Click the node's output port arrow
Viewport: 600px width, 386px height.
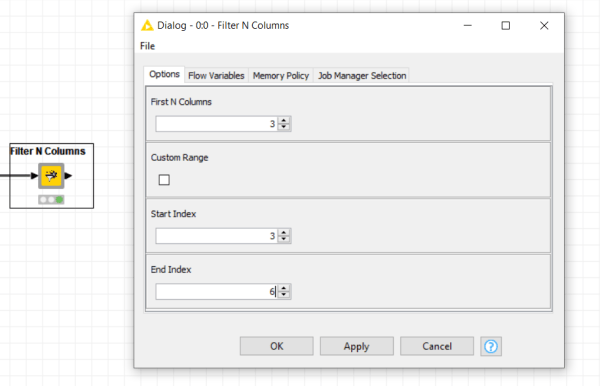(68, 176)
